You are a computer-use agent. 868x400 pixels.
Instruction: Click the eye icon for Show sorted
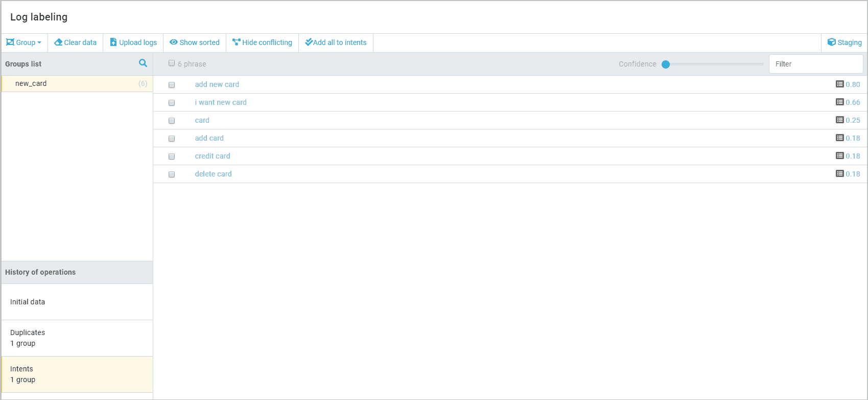pyautogui.click(x=174, y=42)
